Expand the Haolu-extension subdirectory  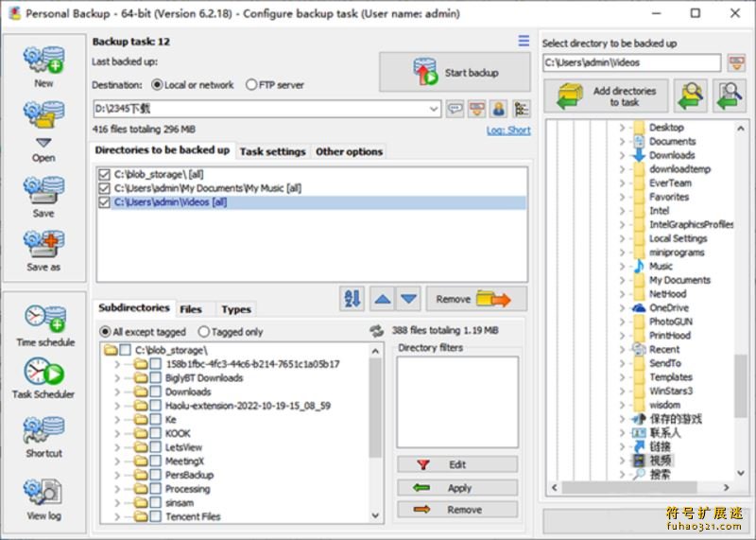point(117,406)
